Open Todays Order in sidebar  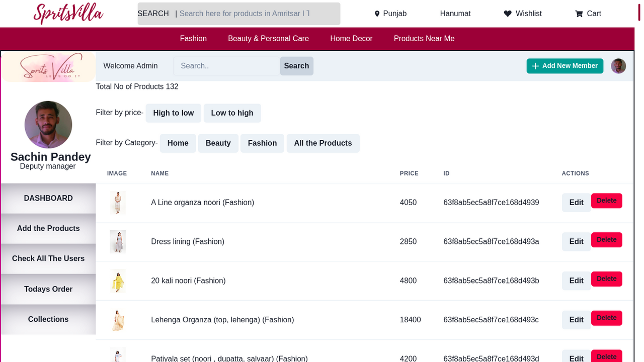pos(48,289)
